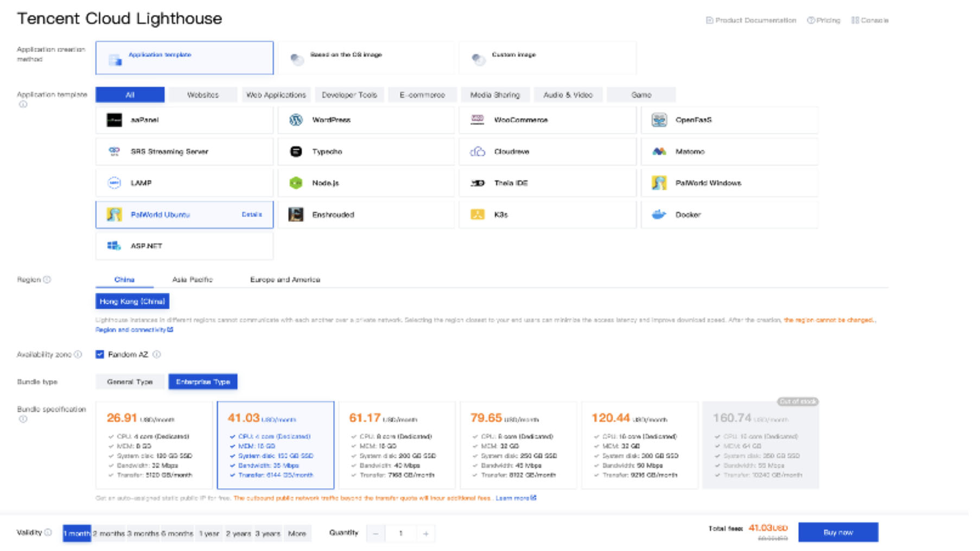The width and height of the screenshot is (980, 551).
Task: Click the Quantity input field
Action: (x=401, y=533)
